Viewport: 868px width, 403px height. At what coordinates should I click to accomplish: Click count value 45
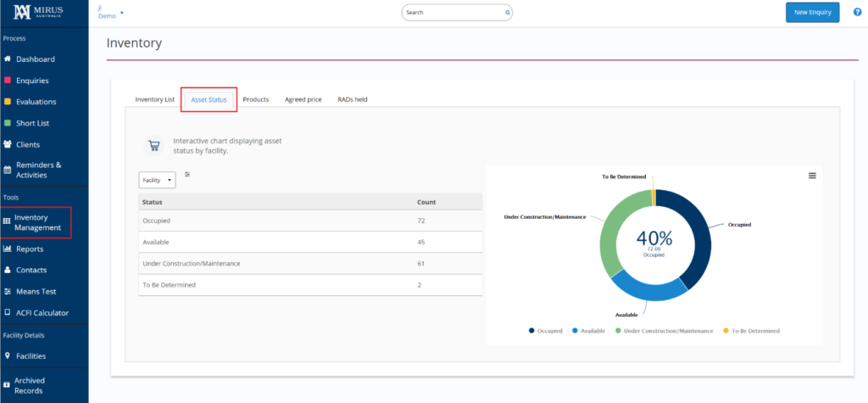[x=420, y=243]
